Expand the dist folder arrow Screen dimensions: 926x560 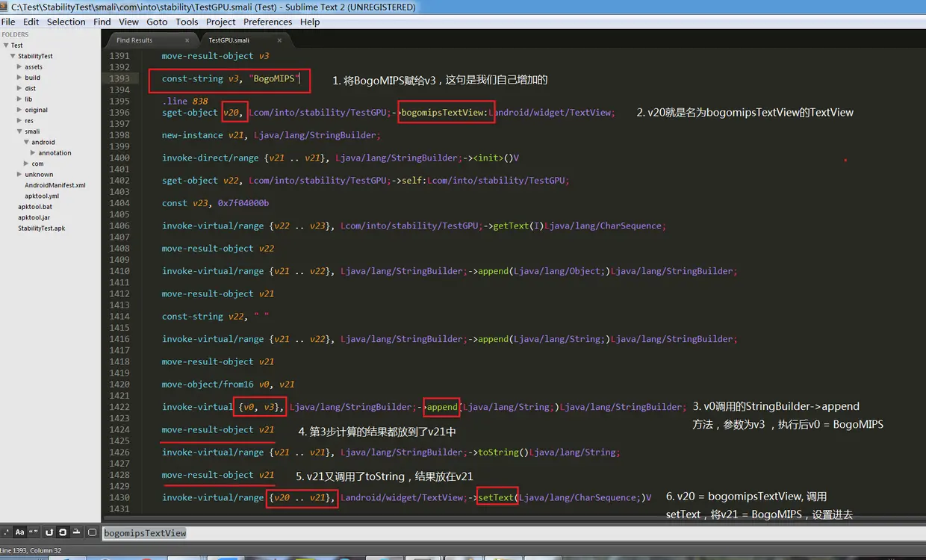point(19,88)
